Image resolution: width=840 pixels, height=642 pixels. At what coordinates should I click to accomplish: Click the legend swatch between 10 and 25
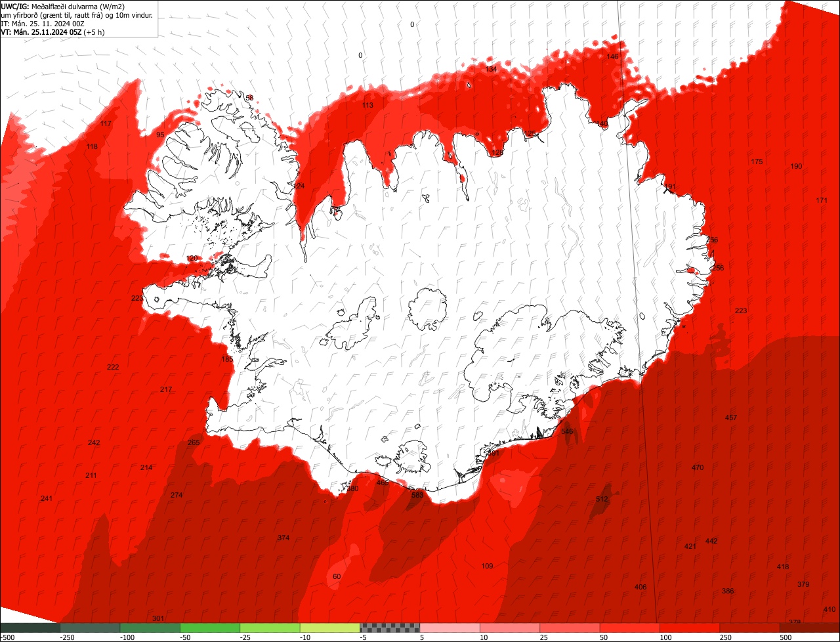[x=510, y=628]
